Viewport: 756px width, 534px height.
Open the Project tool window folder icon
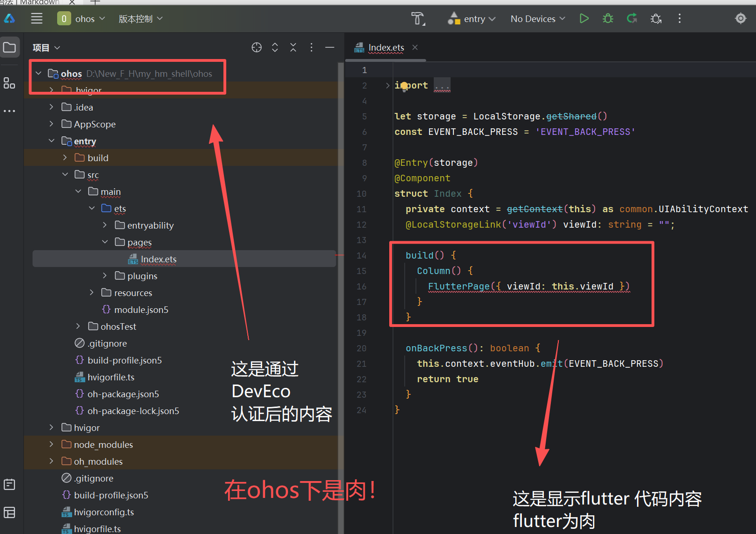point(10,47)
